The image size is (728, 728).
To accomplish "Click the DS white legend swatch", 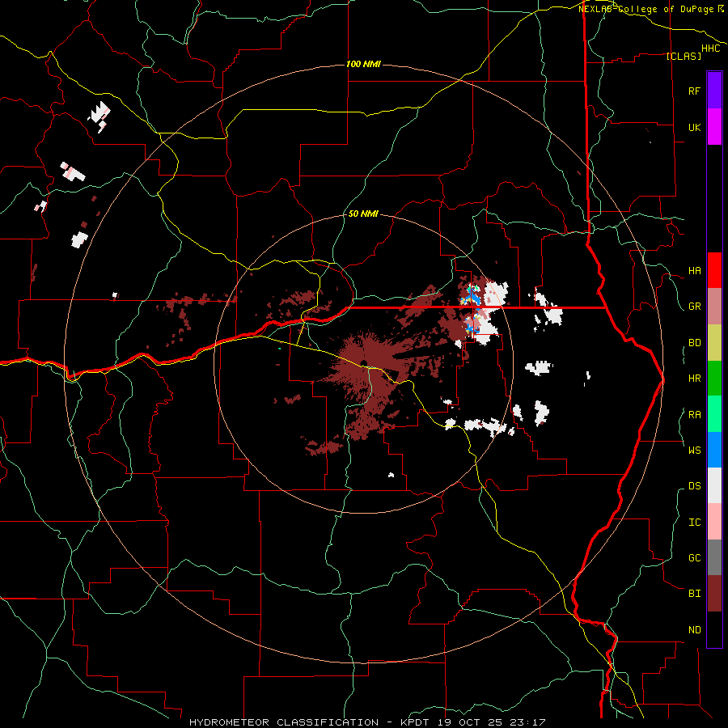I will pyautogui.click(x=714, y=485).
